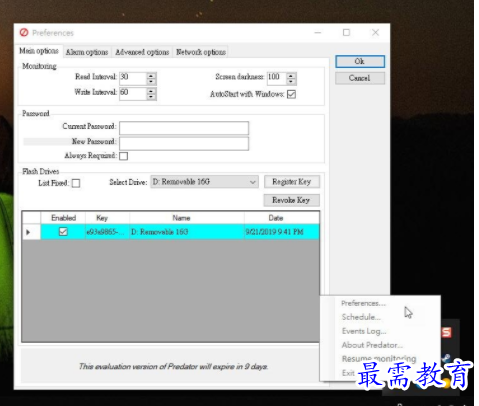479x406 pixels.
Task: Click the Current Password field
Action: [184, 128]
